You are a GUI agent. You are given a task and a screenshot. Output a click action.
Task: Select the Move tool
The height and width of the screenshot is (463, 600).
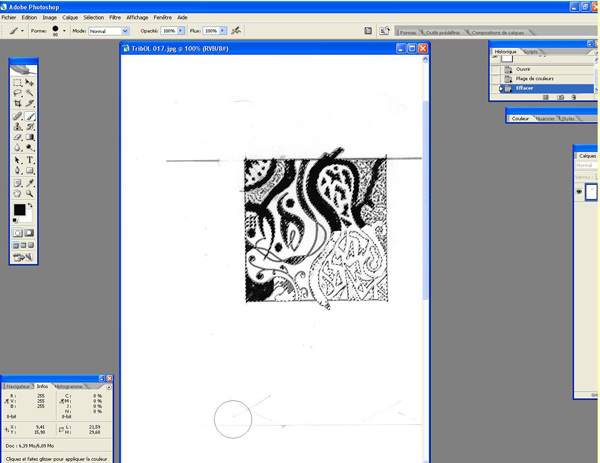[29, 83]
